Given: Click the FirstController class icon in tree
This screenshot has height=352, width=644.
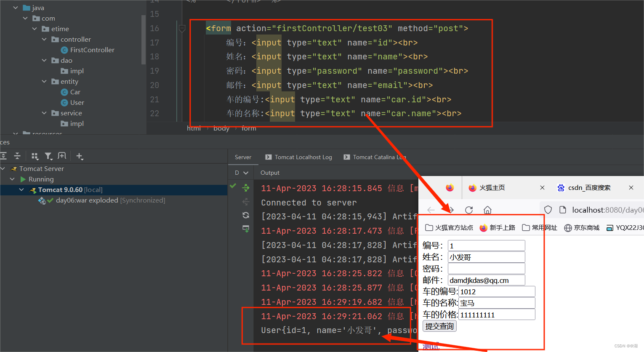Looking at the screenshot, I should 64,50.
